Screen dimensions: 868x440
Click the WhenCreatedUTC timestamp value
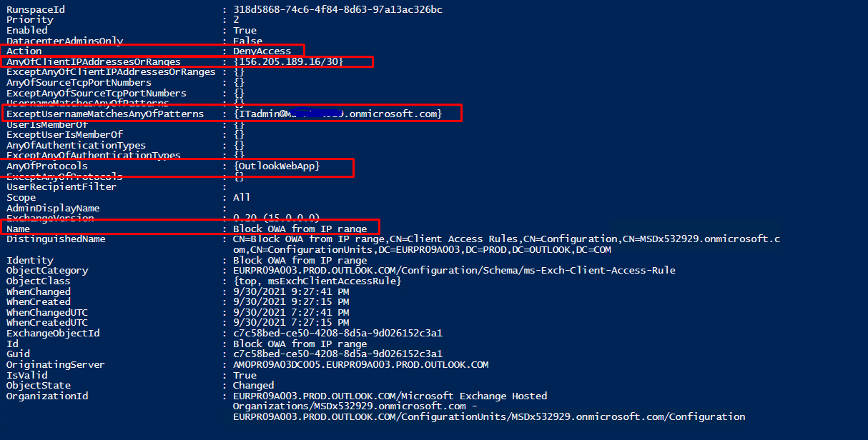(x=291, y=323)
